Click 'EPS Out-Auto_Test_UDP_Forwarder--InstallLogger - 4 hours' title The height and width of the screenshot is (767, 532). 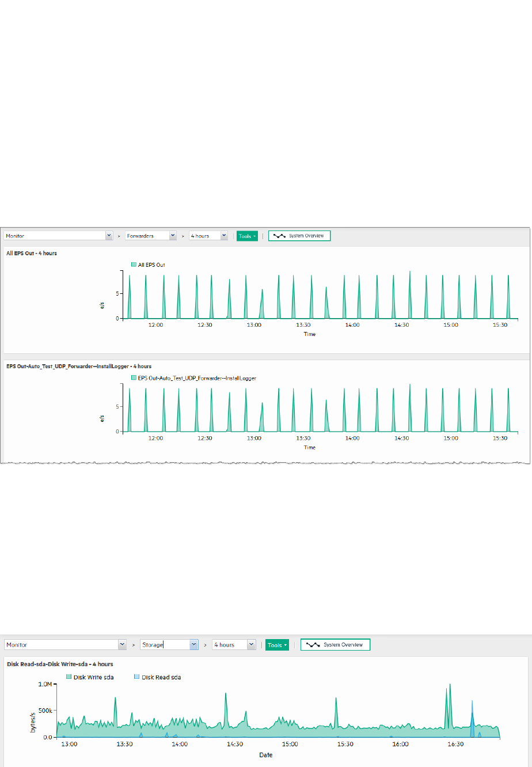point(79,366)
